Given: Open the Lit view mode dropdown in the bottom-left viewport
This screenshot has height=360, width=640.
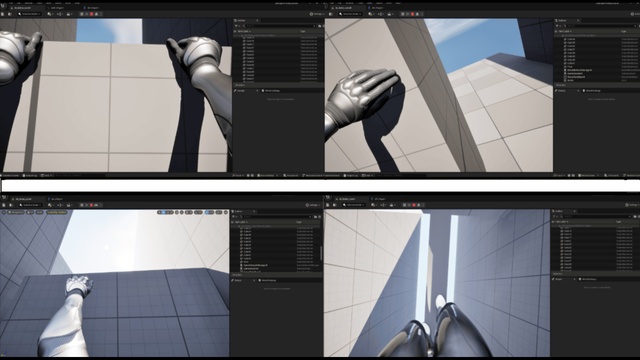Looking at the screenshot, I should pyautogui.click(x=31, y=212).
